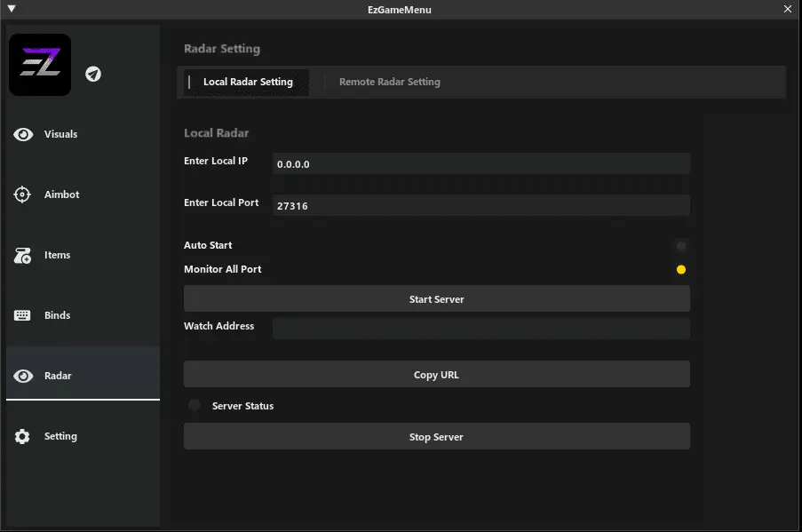Switch to Remote Radar Setting tab
The height and width of the screenshot is (532, 802).
[x=389, y=83]
